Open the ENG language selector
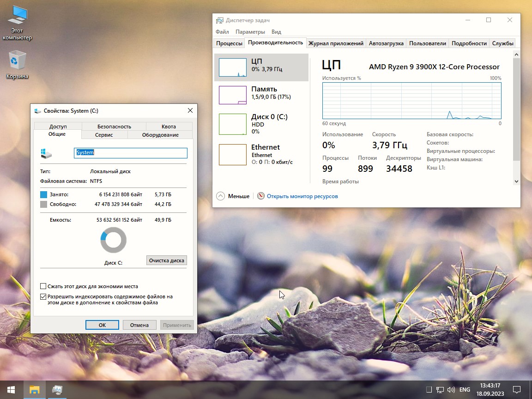 click(464, 389)
